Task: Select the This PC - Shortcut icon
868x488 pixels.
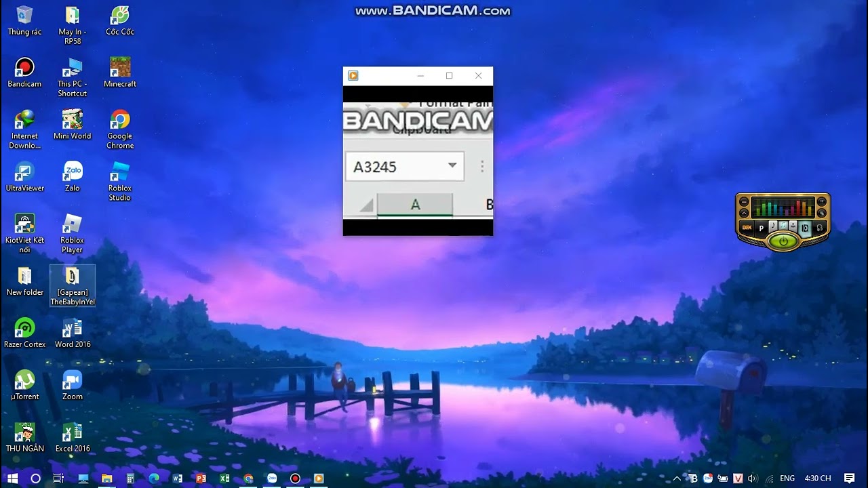Action: (72, 77)
